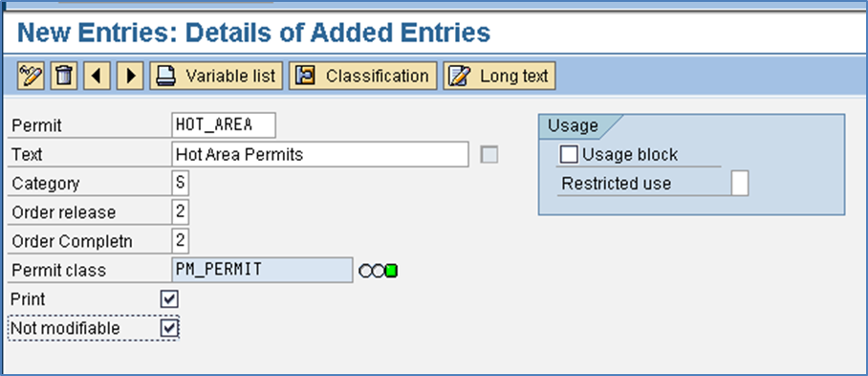Uncheck the Print checkbox
Screen dimensions: 868x376
click(x=169, y=299)
